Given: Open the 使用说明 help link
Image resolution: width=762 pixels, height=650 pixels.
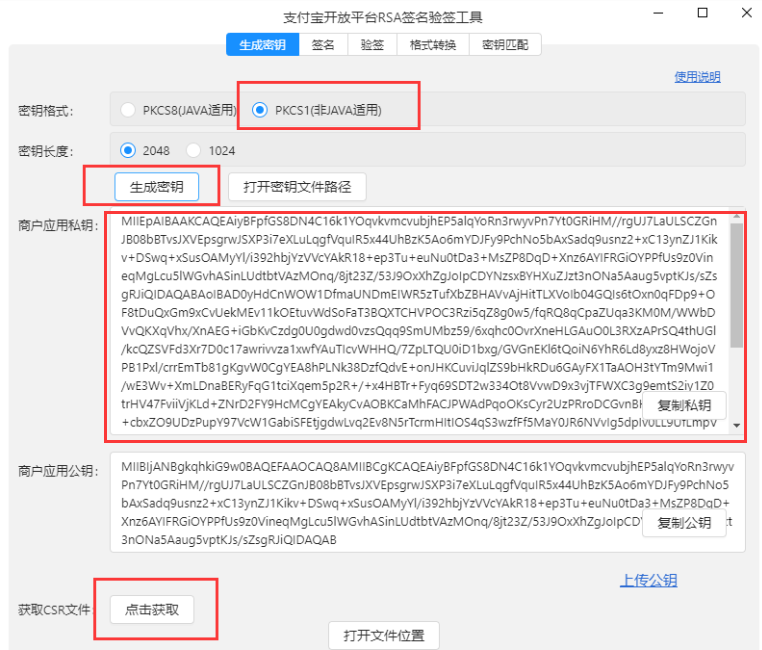Looking at the screenshot, I should tap(697, 77).
